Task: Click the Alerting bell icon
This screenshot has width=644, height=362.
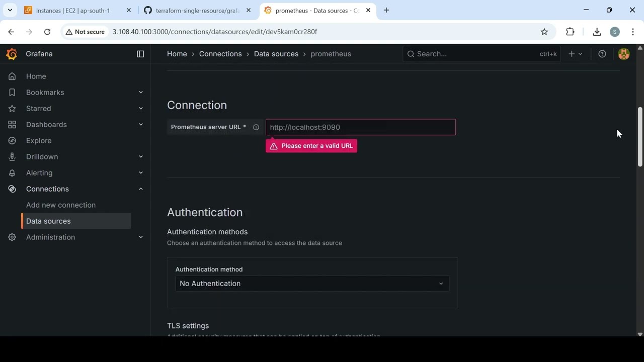Action: [12, 173]
